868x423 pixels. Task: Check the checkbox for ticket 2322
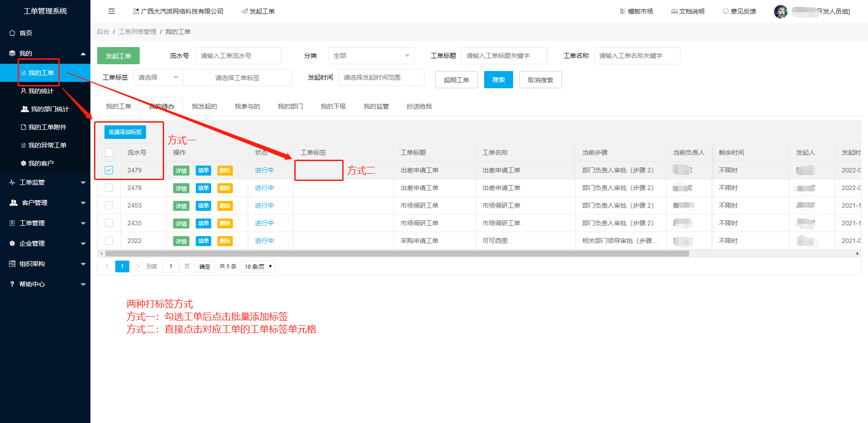109,241
